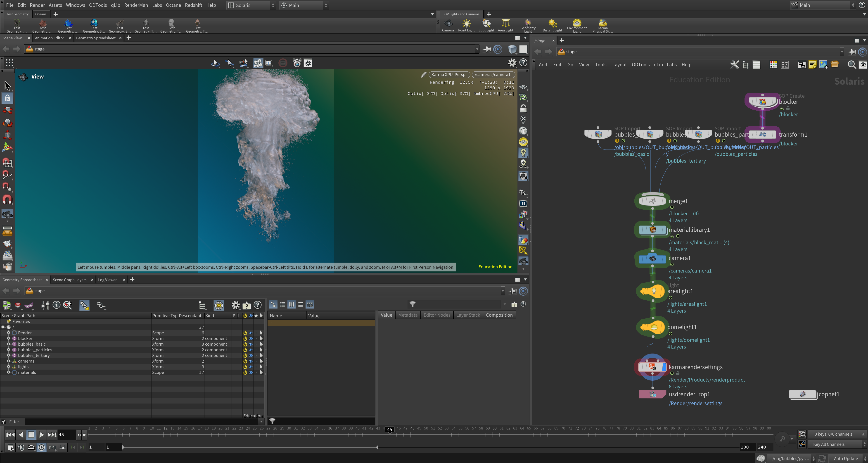This screenshot has height=463, width=868.
Task: Open the Auto Update mode dropdown
Action: click(x=848, y=459)
